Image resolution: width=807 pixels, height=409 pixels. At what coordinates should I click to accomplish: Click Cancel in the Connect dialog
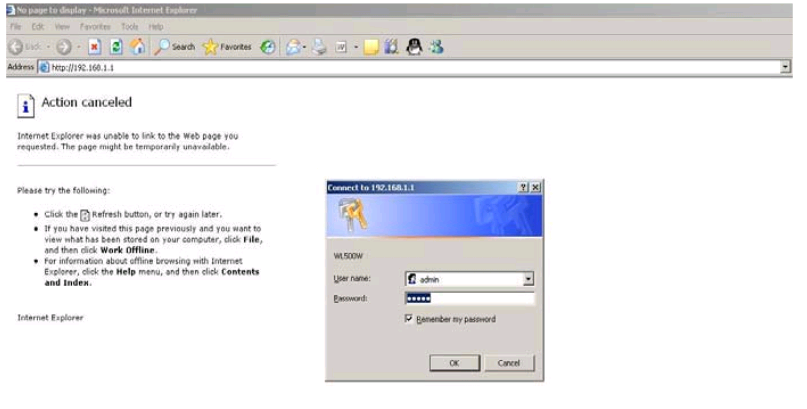click(x=509, y=363)
